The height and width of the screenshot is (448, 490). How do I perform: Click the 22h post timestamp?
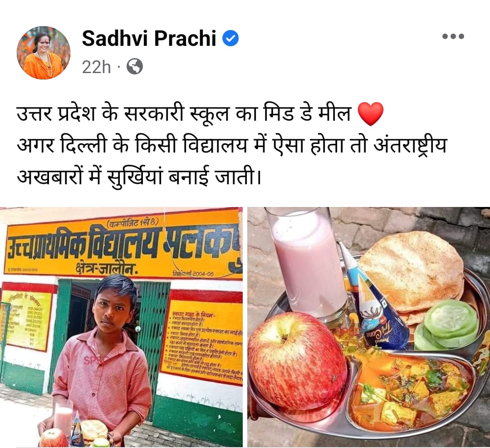click(96, 67)
